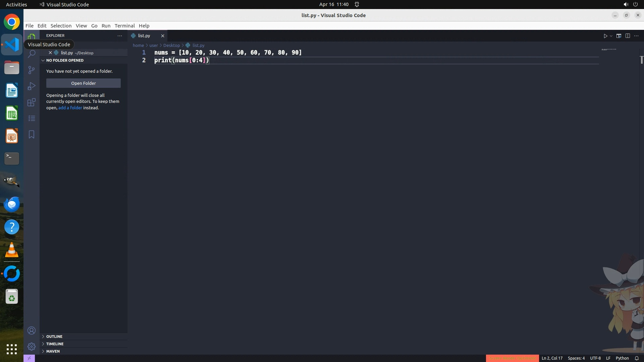Toggle Screen Reader Optimized status item
This screenshot has height=362, width=644.
(x=512, y=358)
